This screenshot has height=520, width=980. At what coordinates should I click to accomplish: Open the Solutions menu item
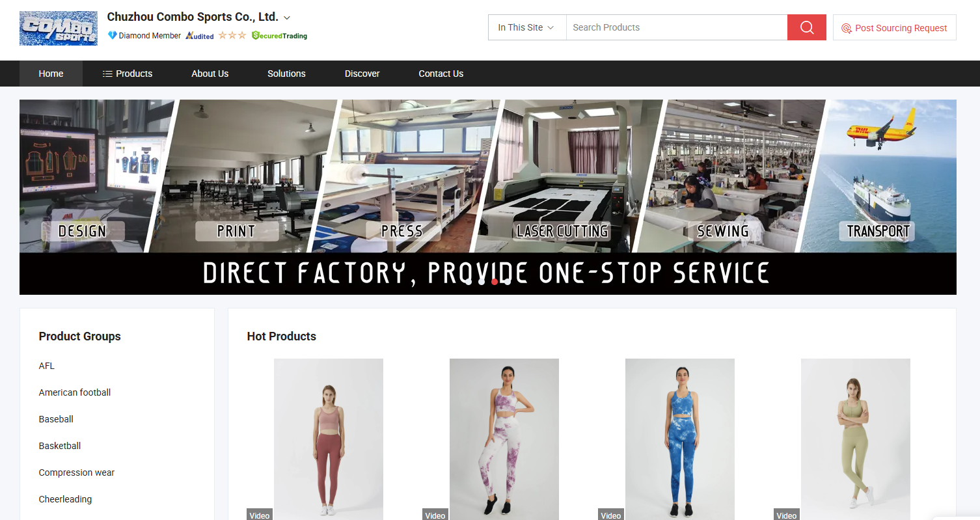tap(286, 74)
